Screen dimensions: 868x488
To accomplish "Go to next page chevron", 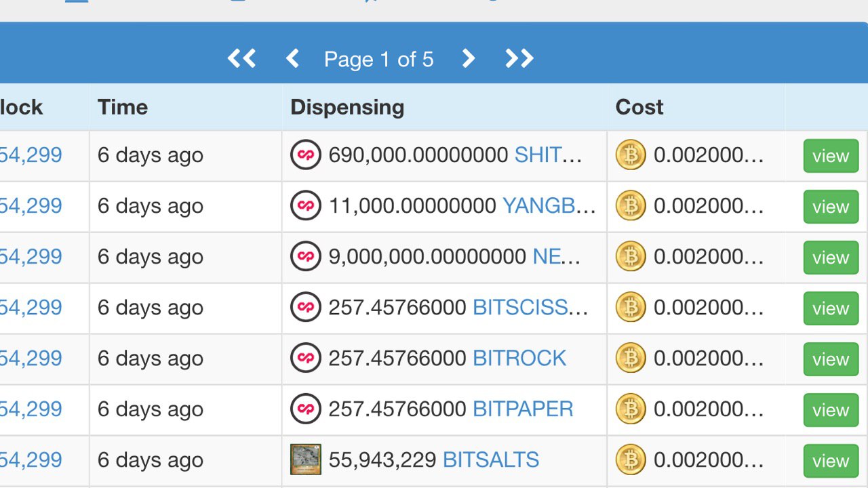I will 468,59.
